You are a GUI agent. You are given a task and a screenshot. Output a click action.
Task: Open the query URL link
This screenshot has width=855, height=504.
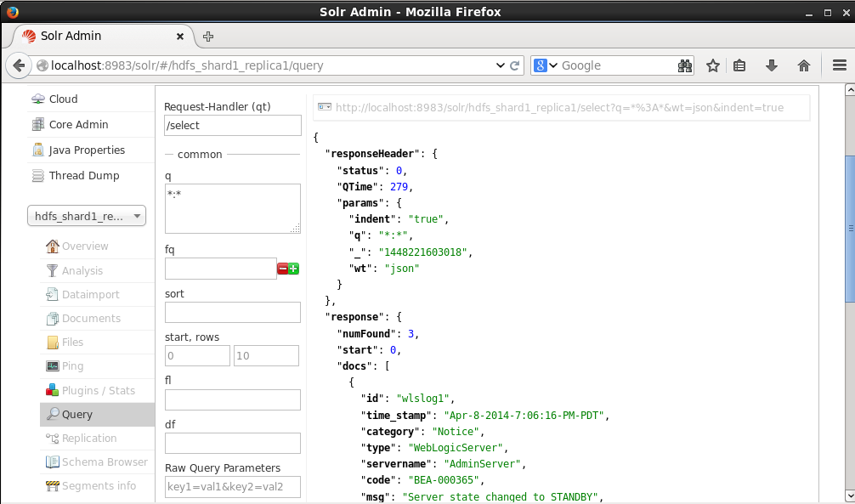pyautogui.click(x=559, y=107)
